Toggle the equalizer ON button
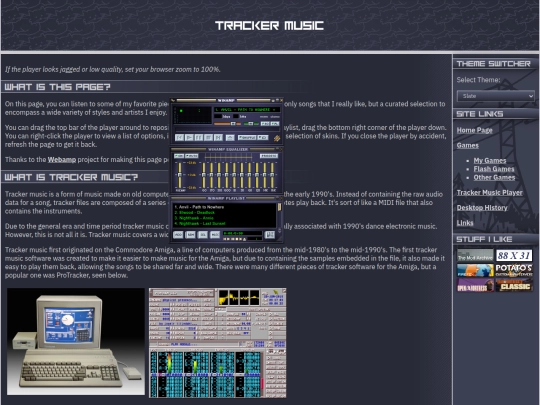 click(179, 156)
